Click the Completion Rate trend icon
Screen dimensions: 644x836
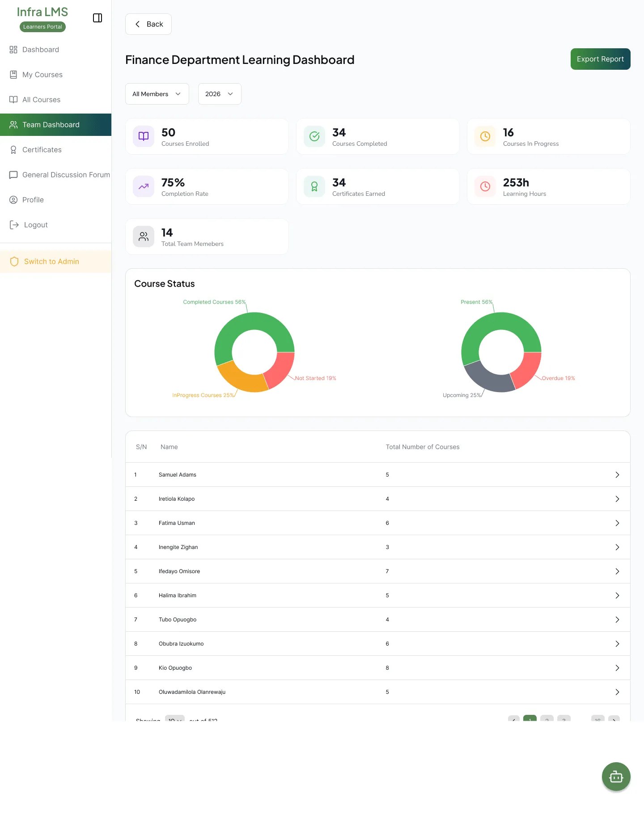[x=144, y=186]
